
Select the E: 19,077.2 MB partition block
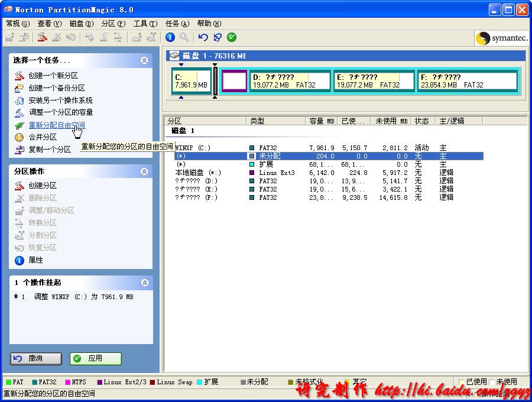374,81
